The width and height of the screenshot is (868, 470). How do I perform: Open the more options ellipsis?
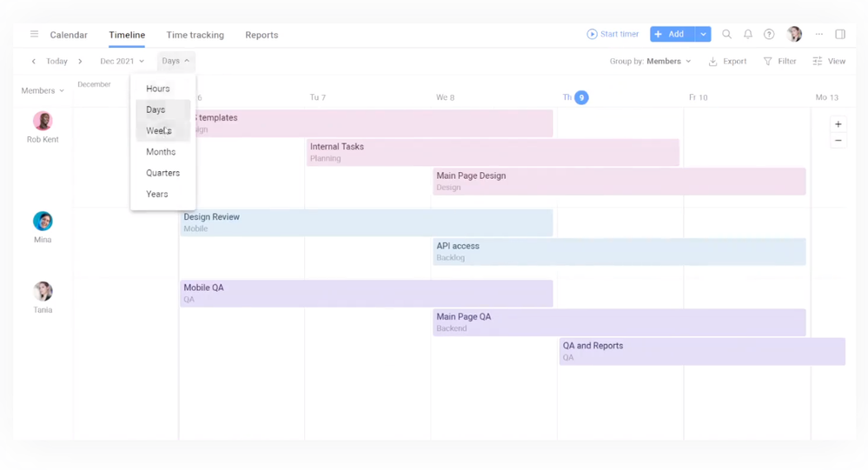[x=818, y=35]
